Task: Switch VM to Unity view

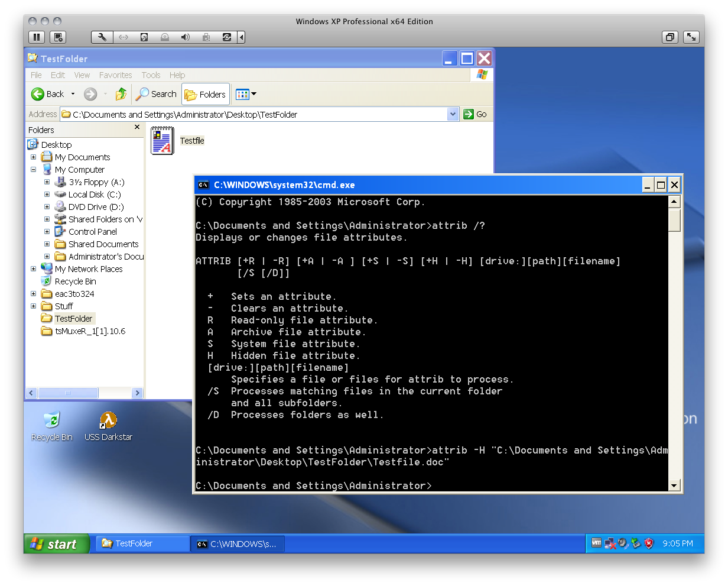Action: tap(669, 37)
